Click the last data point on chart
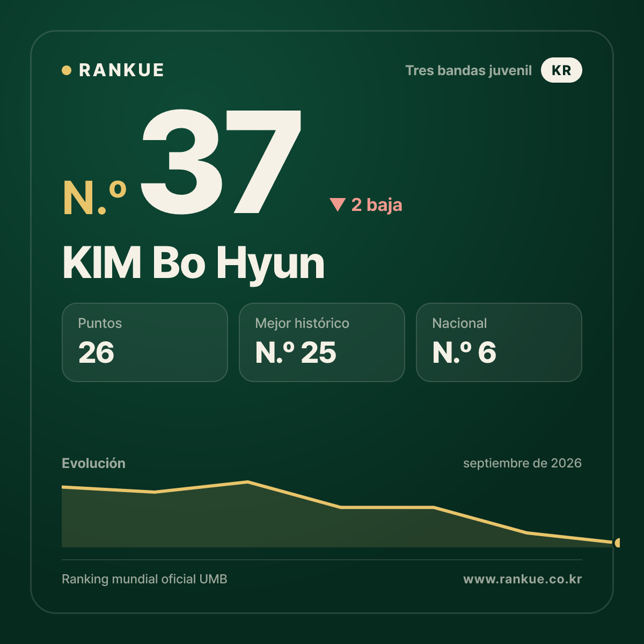This screenshot has width=644, height=644. pos(617,543)
